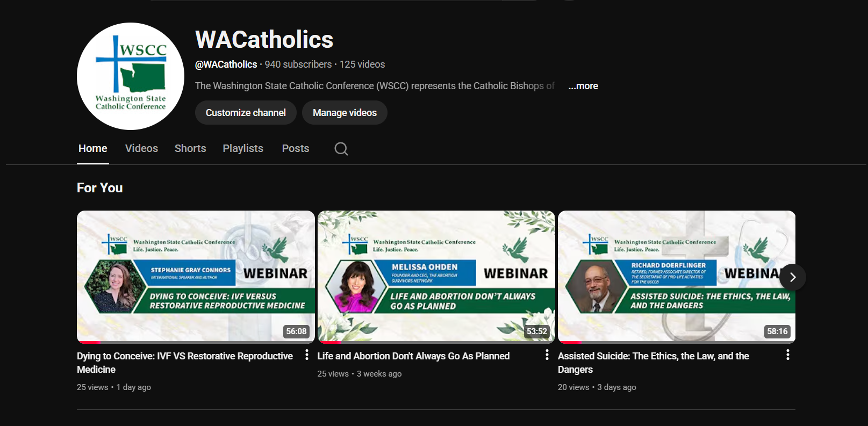Image resolution: width=868 pixels, height=426 pixels.
Task: Open the WSCC channel profile picture
Action: (x=131, y=76)
